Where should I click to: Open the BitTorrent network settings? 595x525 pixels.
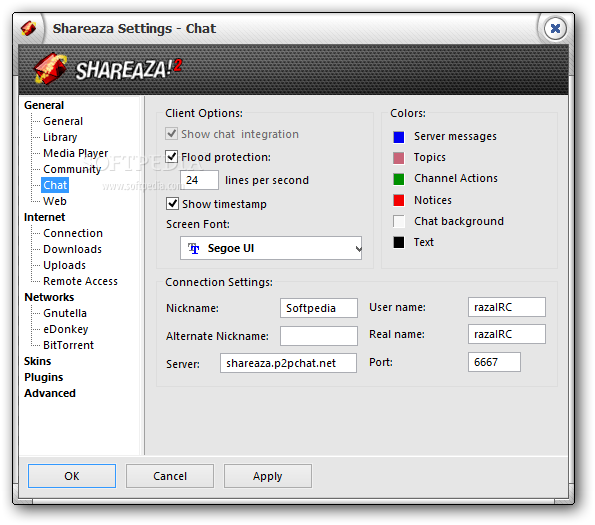pyautogui.click(x=68, y=345)
